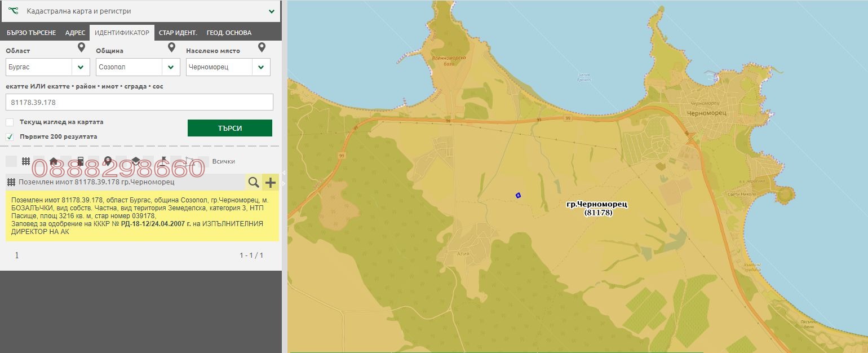This screenshot has height=353, width=868.
Task: Zoom to parcel with the magnifier icon
Action: (254, 182)
